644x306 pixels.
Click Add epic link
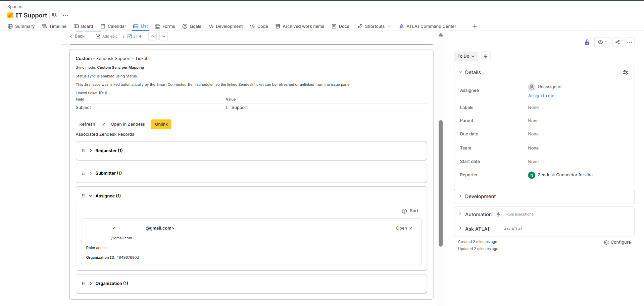click(x=107, y=36)
